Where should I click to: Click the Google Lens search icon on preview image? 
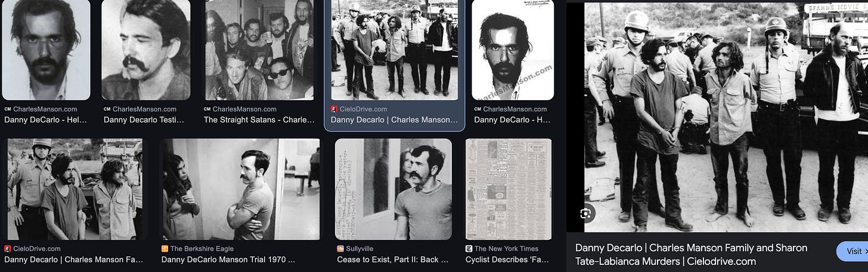587,213
